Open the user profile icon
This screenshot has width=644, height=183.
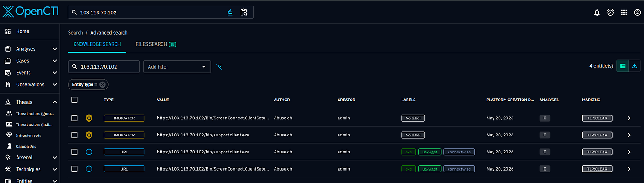pos(637,12)
